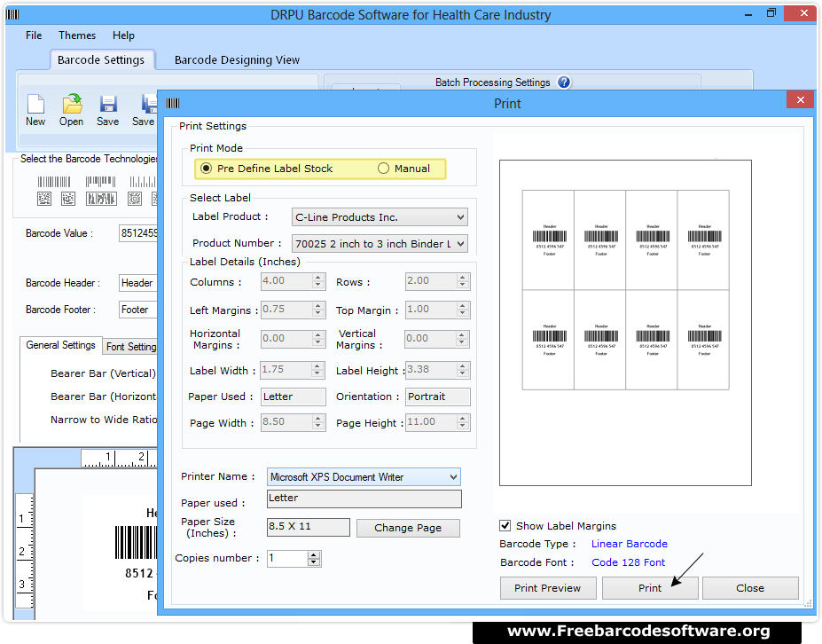
Task: Open the Label Product dropdown
Action: point(380,217)
